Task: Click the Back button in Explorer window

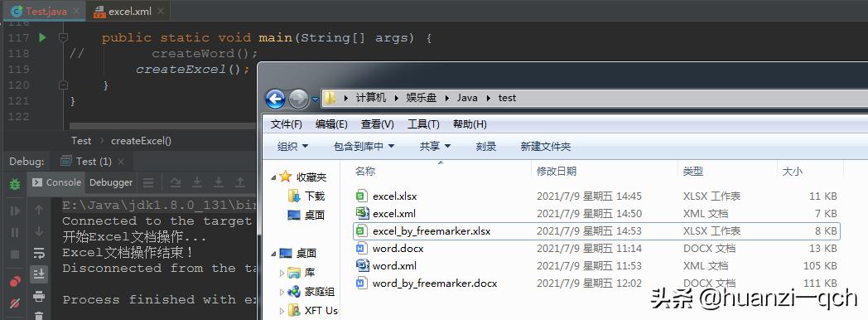Action: click(x=275, y=99)
